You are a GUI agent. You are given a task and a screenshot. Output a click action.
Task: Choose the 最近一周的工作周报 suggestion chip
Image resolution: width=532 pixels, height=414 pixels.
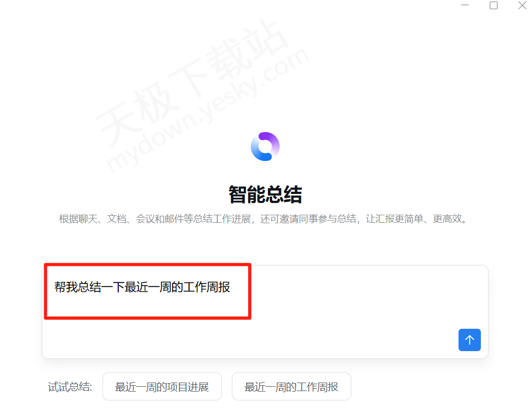point(291,386)
